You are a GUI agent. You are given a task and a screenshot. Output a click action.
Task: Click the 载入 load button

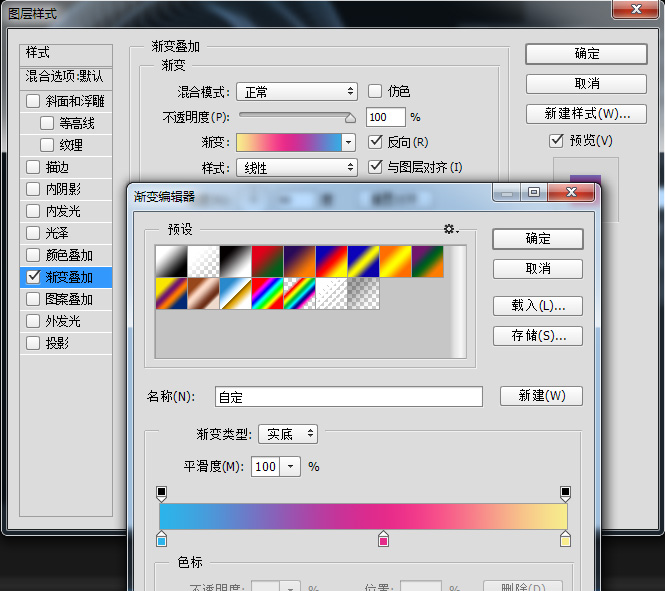click(537, 305)
